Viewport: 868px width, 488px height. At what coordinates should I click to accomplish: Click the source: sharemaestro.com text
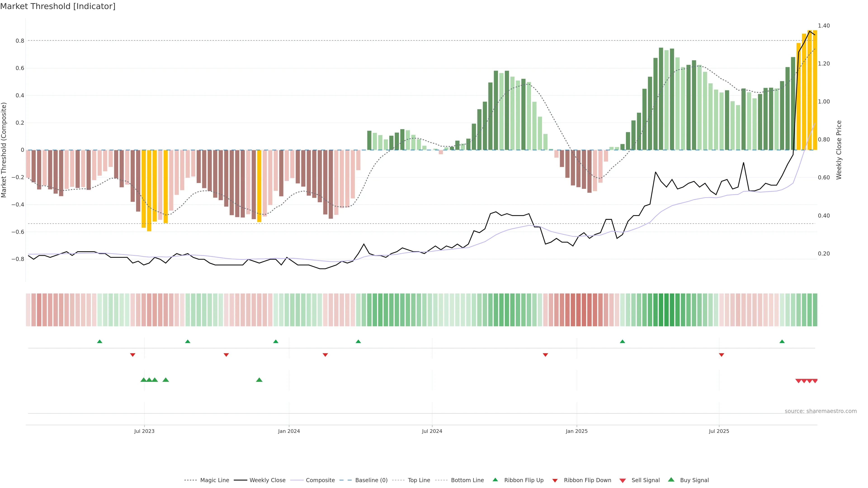[821, 411]
